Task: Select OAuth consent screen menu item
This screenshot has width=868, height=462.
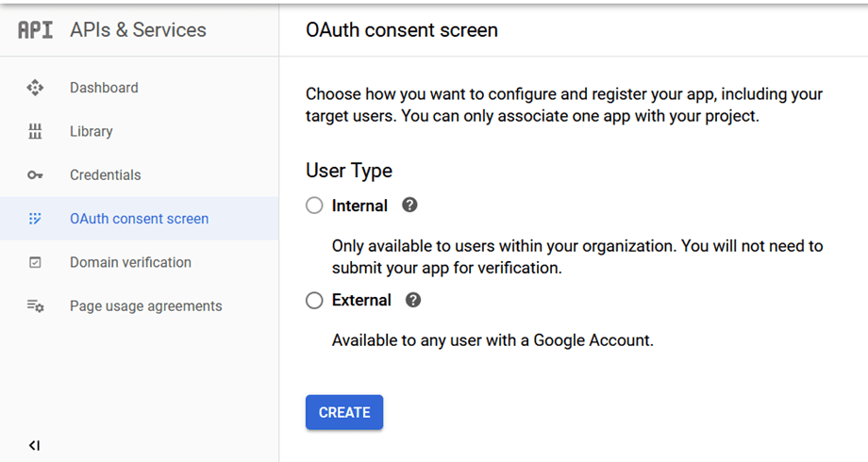Action: click(140, 219)
